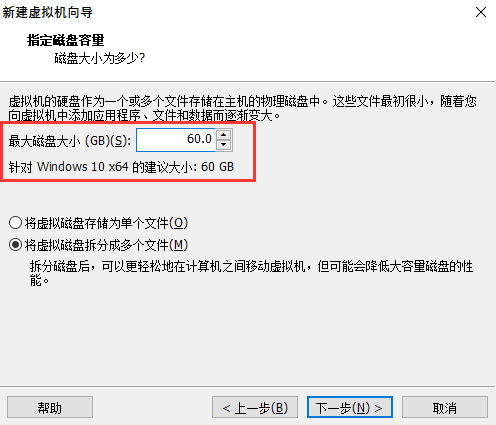The height and width of the screenshot is (425, 496).
Task: Click the Windows 10 x64 recommended size text
Action: coord(121,167)
